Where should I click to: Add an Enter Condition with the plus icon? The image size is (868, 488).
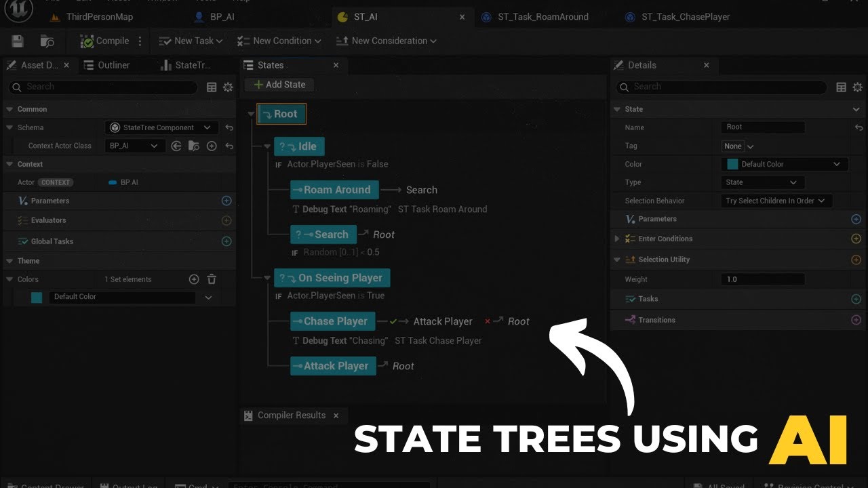point(856,239)
